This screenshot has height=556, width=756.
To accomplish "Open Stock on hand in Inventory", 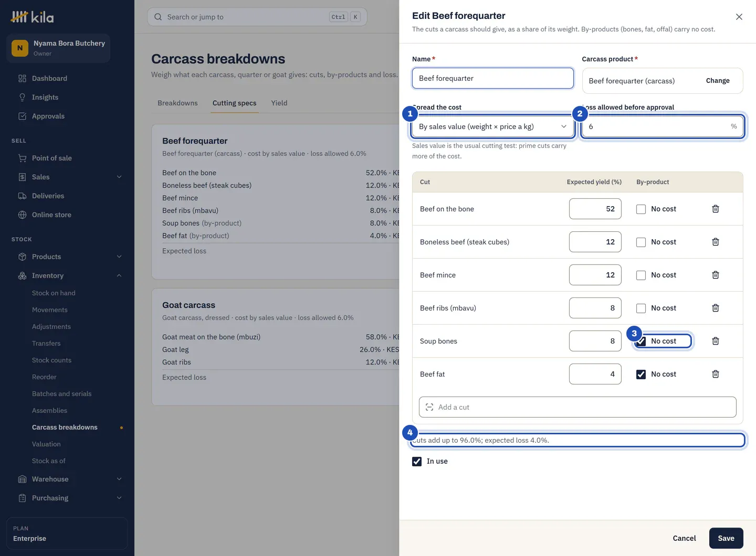I will [x=54, y=293].
